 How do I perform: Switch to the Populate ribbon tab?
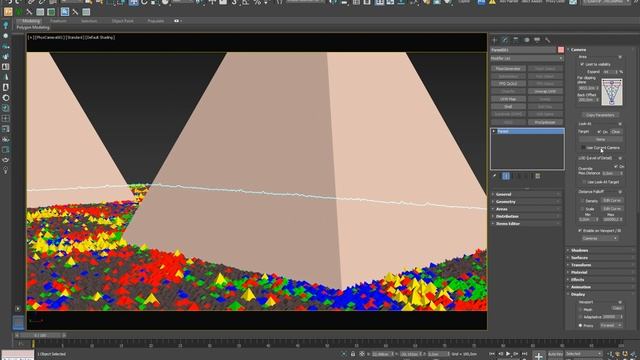pyautogui.click(x=156, y=21)
